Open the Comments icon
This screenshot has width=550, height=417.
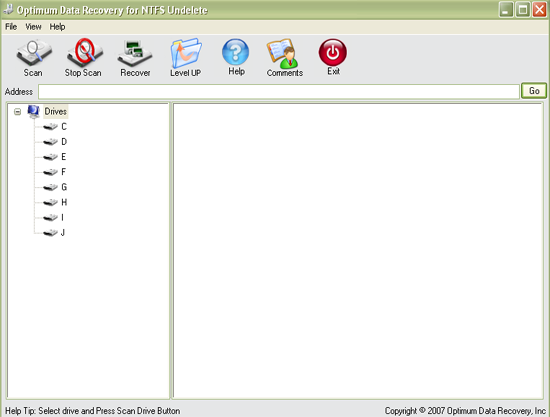tap(283, 53)
